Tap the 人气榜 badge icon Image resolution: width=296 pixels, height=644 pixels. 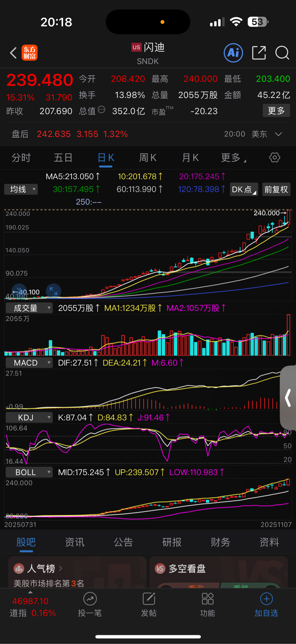(x=18, y=568)
